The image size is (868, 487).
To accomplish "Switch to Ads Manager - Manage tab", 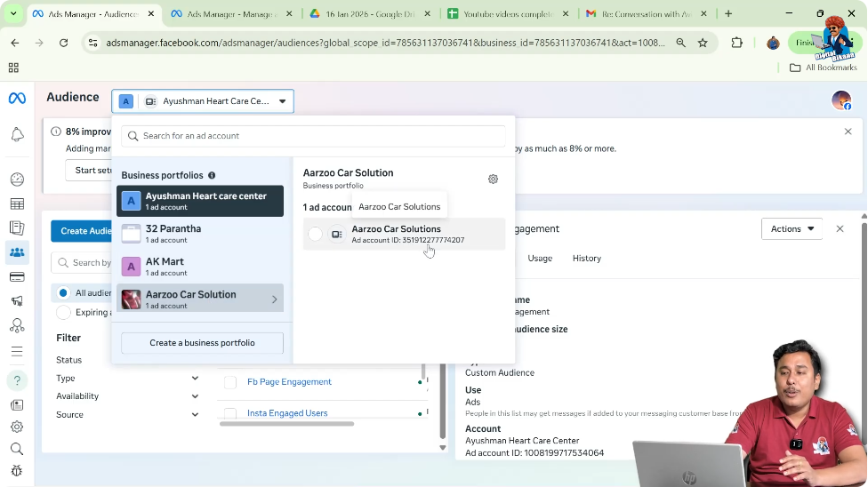I will 231,14.
